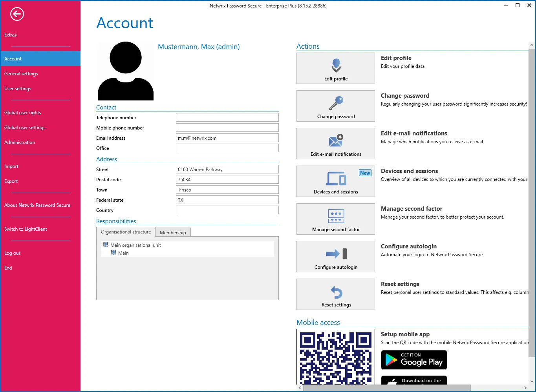This screenshot has height=392, width=536.
Task: Click the New badge on Devices tile
Action: [365, 173]
